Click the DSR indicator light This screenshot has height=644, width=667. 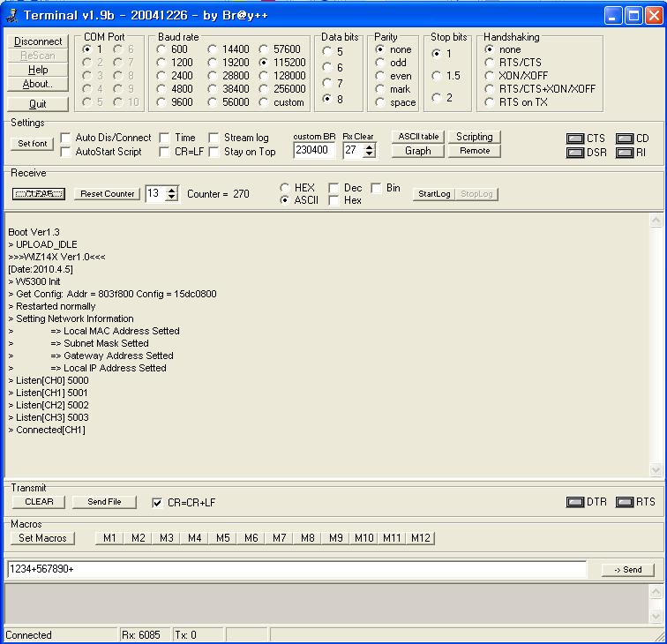click(575, 153)
